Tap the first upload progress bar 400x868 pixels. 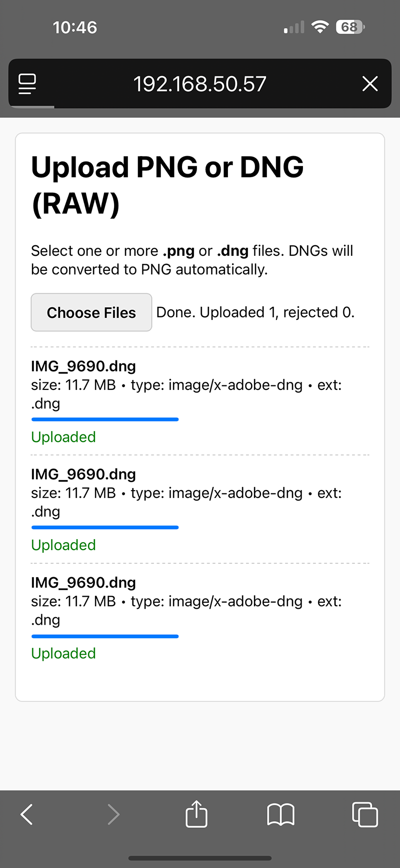[104, 419]
